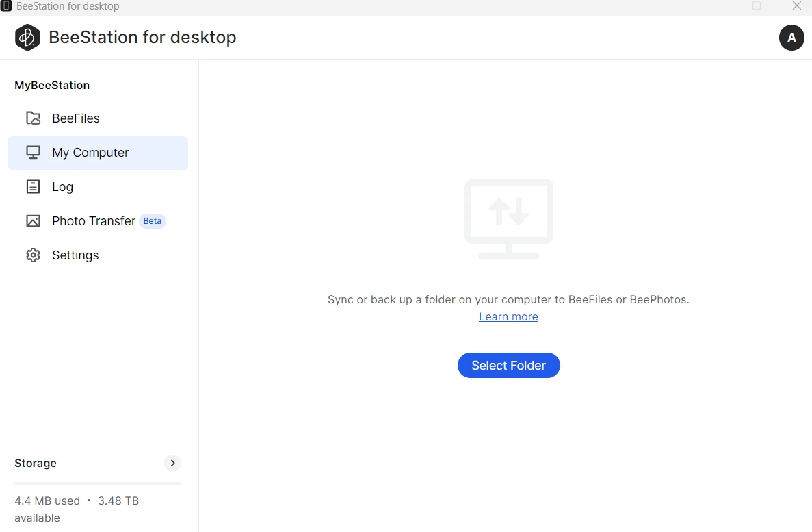The width and height of the screenshot is (812, 532).
Task: Click the Log document icon
Action: pyautogui.click(x=33, y=187)
